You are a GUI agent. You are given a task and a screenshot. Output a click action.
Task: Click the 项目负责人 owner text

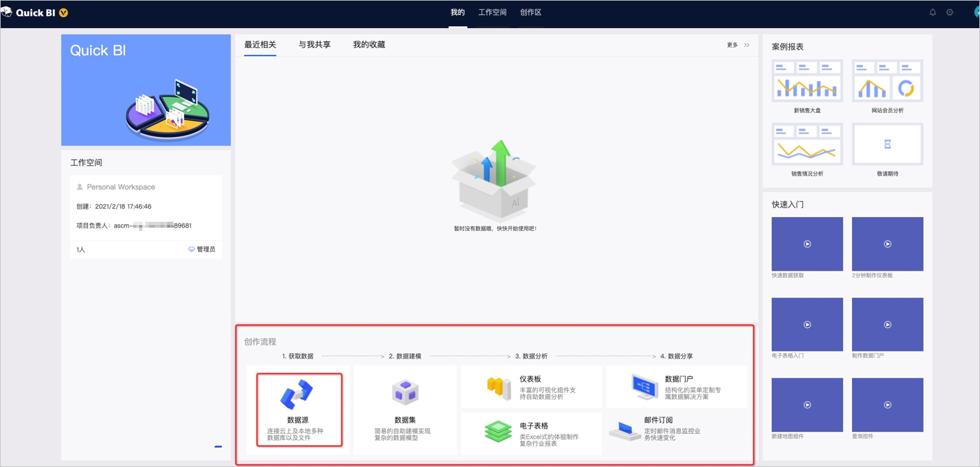[x=134, y=226]
